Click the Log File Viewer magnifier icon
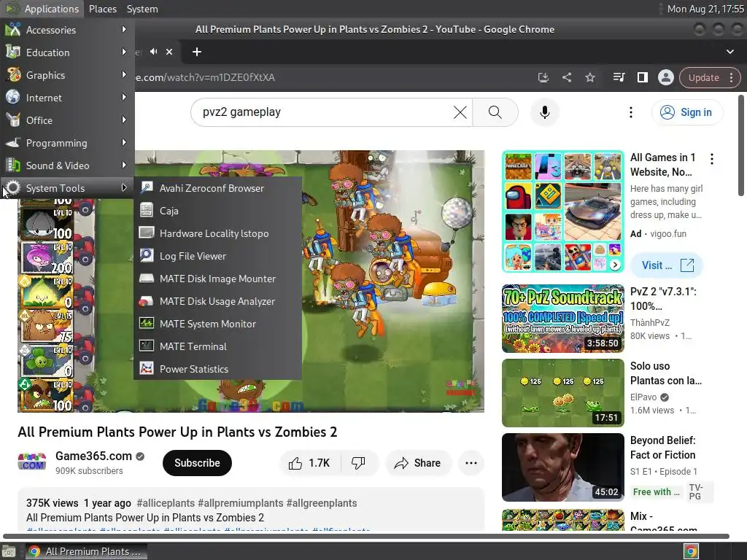The height and width of the screenshot is (560, 747). coord(146,255)
